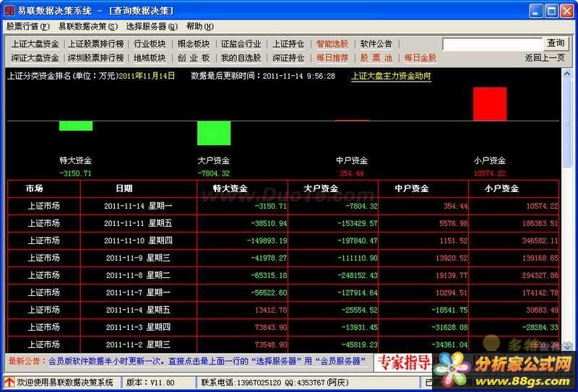
Task: Click the 查询 button
Action: point(556,43)
